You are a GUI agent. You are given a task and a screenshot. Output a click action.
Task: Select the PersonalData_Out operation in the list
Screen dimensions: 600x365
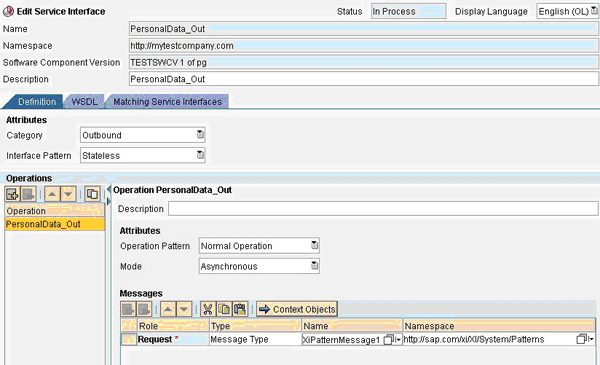(x=54, y=224)
